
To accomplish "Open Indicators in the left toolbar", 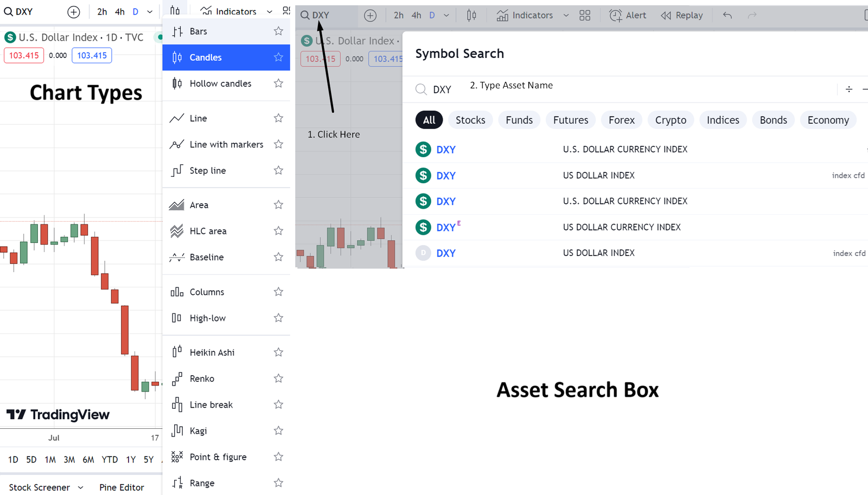I will click(228, 11).
